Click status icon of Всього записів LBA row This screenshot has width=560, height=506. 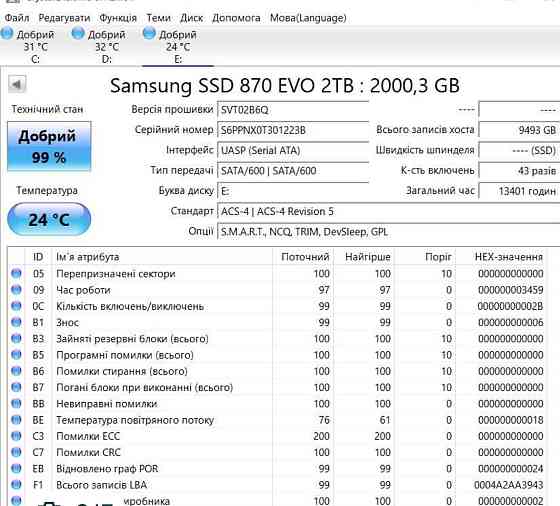tap(16, 485)
